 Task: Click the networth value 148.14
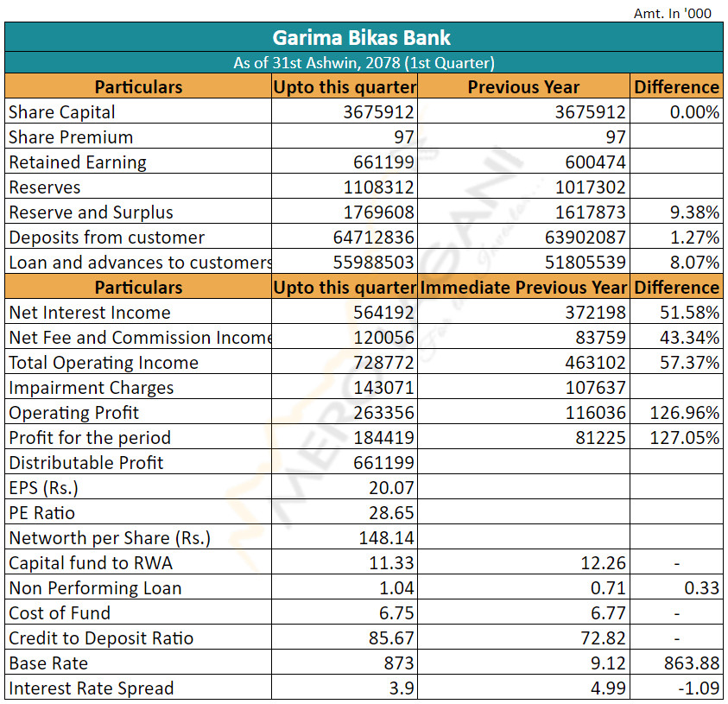[x=386, y=538]
